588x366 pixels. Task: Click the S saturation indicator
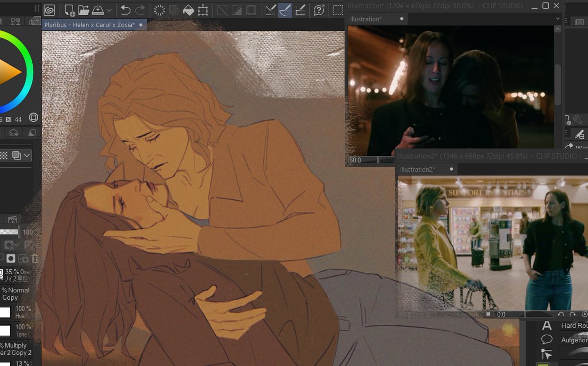click(x=8, y=119)
